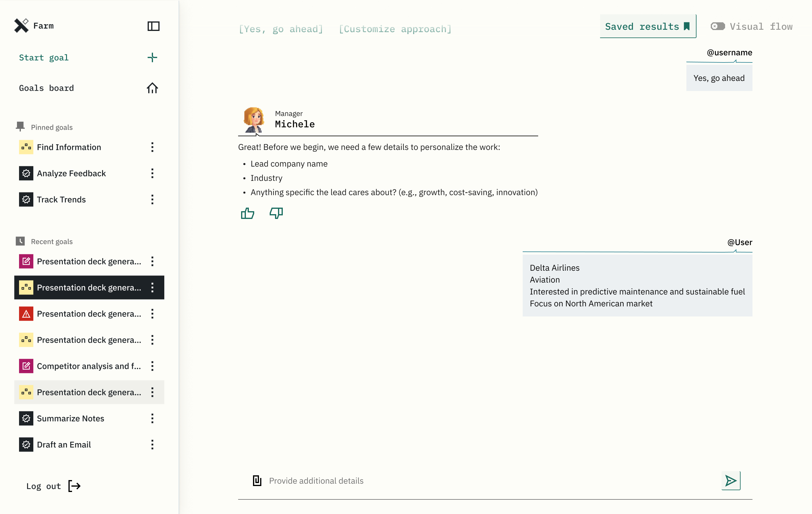Open options menu for Track Trends
Screen dimensions: 812x514
pyautogui.click(x=152, y=200)
